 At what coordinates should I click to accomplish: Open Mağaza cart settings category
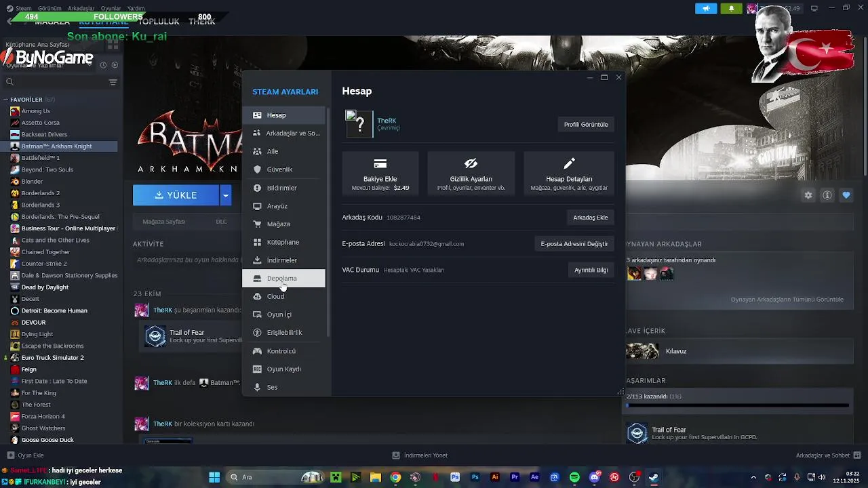tap(283, 224)
